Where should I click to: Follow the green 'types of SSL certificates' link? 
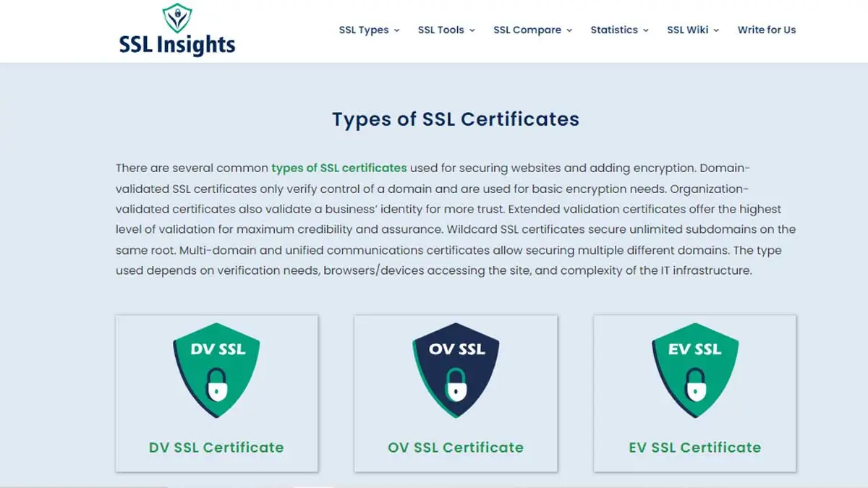tap(339, 168)
